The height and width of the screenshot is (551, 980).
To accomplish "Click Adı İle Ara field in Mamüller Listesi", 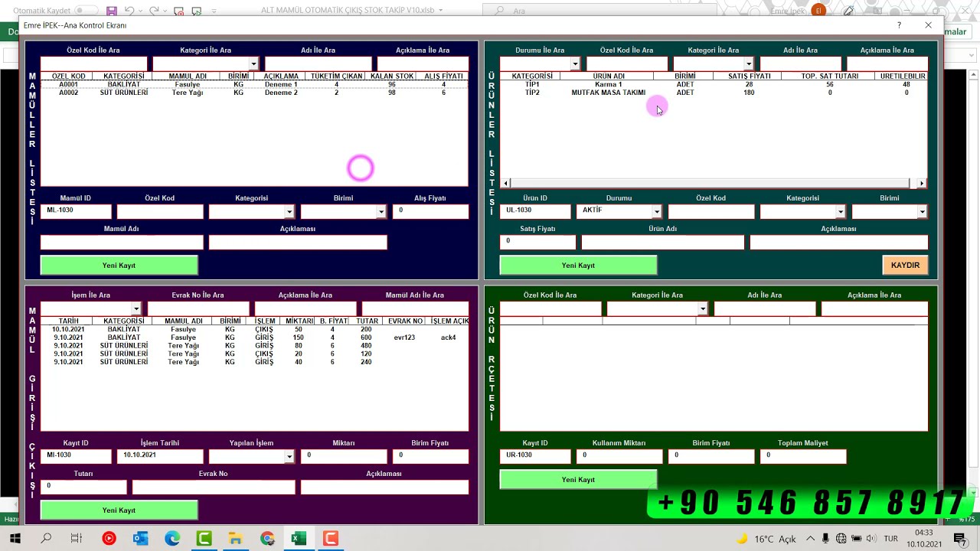I will tap(318, 64).
